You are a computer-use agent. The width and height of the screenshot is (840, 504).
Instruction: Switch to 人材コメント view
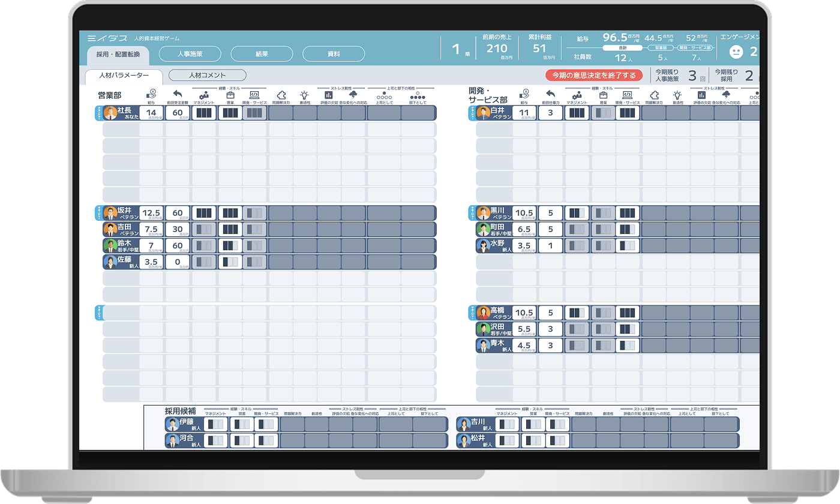coord(207,75)
